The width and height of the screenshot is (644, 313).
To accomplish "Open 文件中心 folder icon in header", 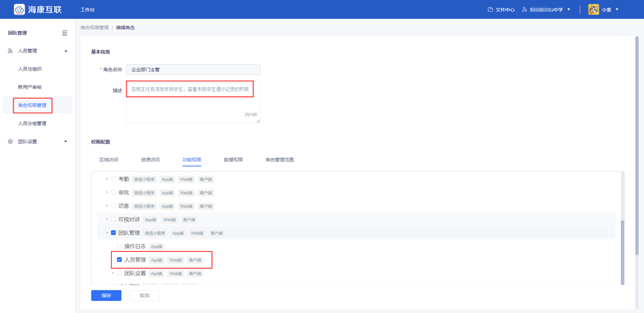I will click(x=490, y=10).
